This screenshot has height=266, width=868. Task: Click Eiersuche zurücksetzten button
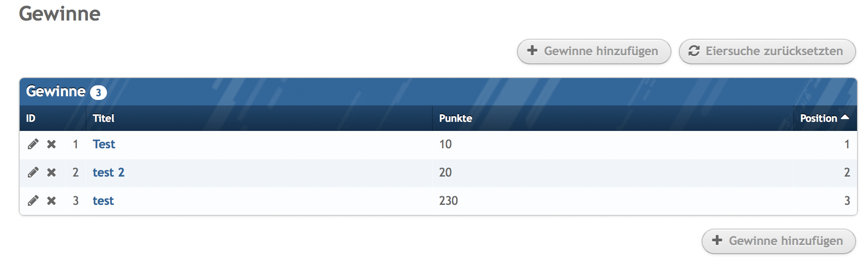point(767,52)
